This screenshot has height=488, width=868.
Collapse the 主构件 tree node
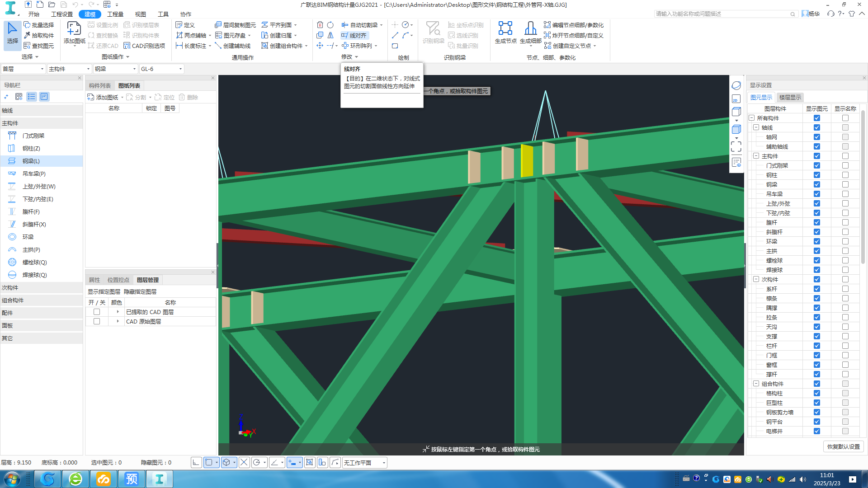click(756, 156)
